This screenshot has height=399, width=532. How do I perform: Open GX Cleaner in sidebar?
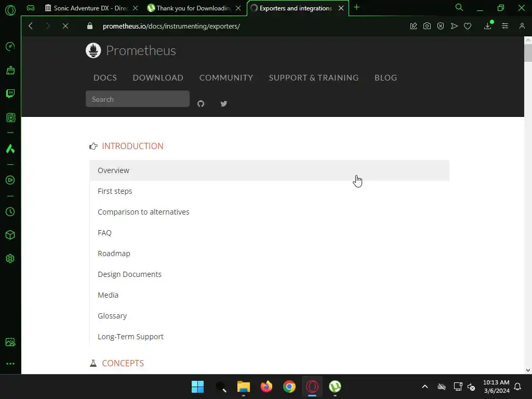tap(10, 70)
